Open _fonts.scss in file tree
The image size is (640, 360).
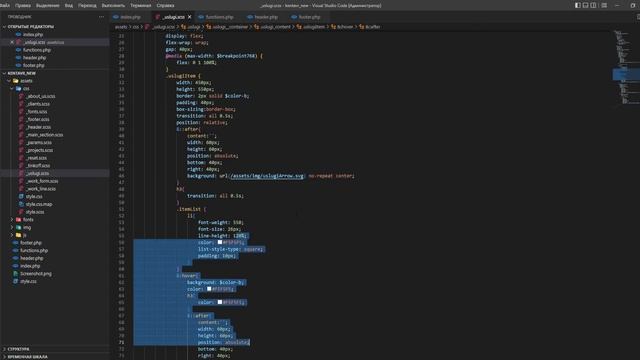click(x=37, y=112)
